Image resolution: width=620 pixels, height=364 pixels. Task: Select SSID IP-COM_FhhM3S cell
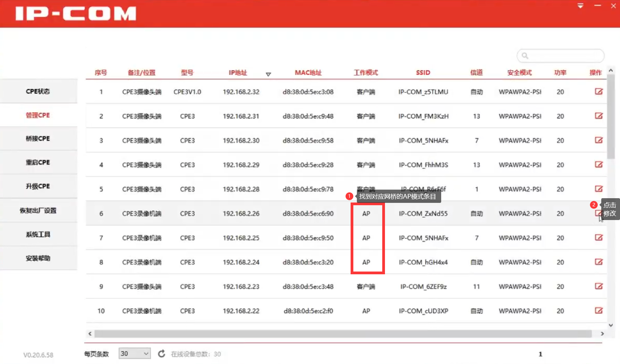coord(423,165)
